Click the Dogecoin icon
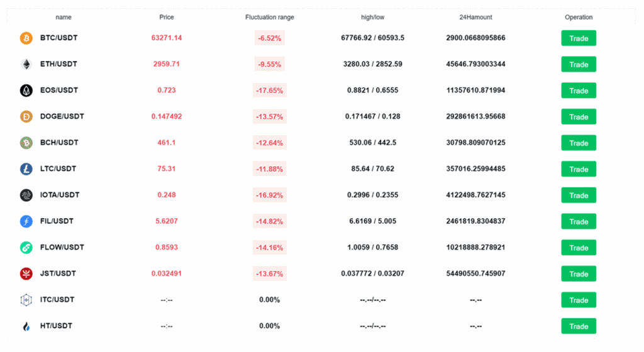Image resolution: width=644 pixels, height=352 pixels. 26,117
